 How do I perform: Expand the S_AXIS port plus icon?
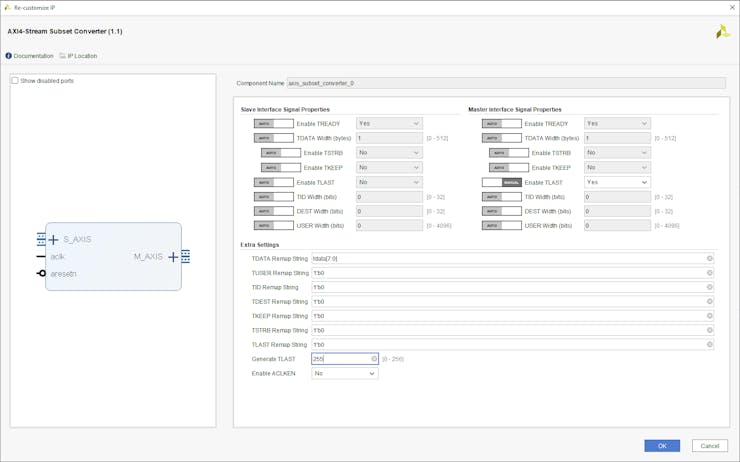pyautogui.click(x=53, y=240)
